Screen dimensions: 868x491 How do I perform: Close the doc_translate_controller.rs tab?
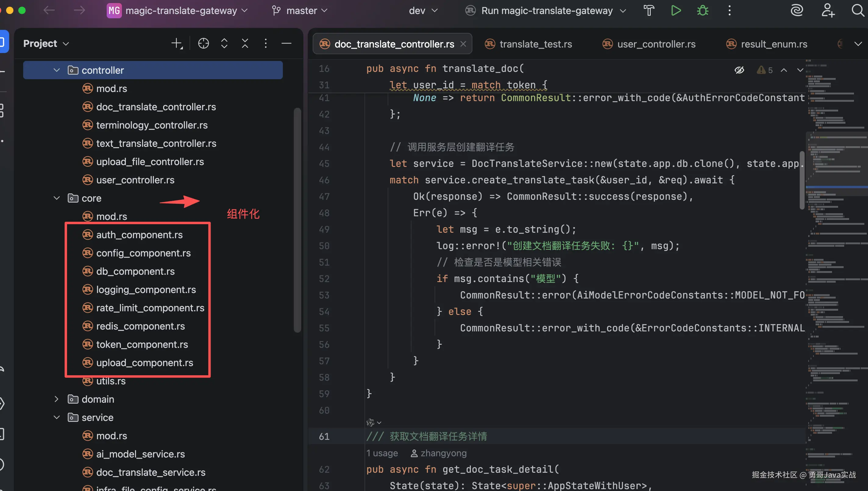click(464, 44)
